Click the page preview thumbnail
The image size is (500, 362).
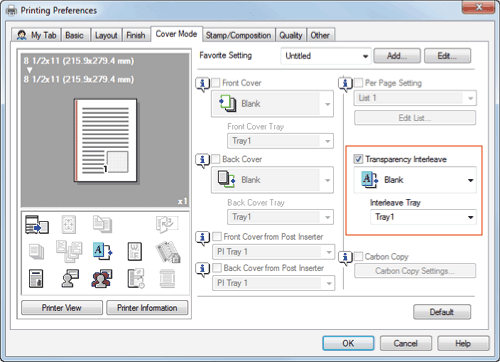105,140
